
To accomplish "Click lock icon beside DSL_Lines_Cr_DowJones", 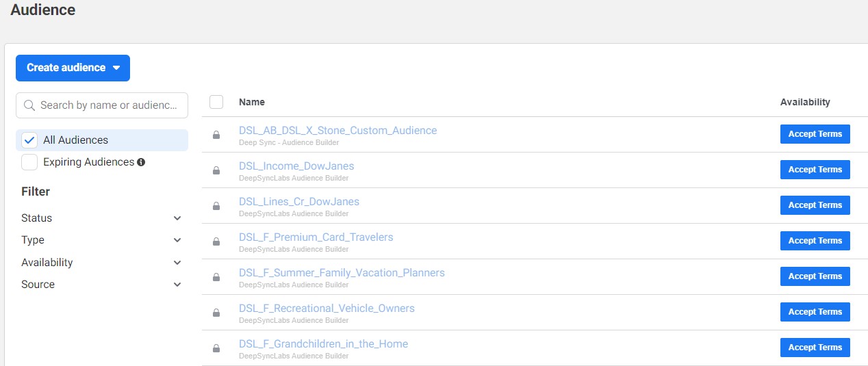I will (x=216, y=206).
